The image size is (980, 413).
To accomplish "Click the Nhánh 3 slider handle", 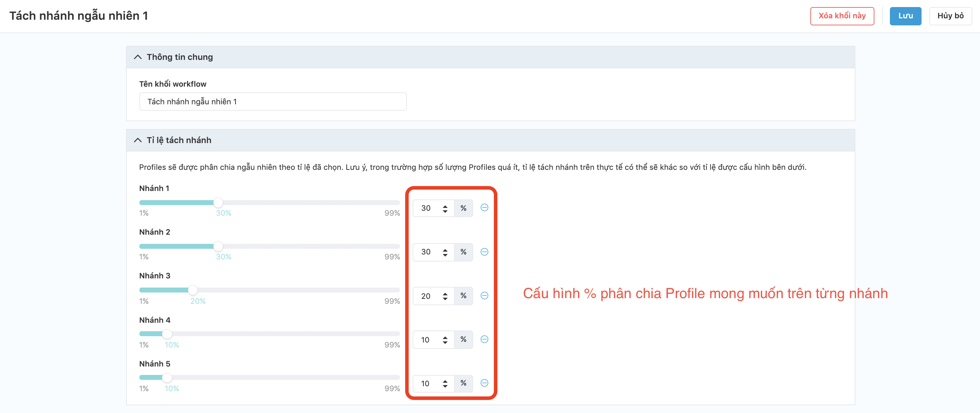I will coord(193,290).
